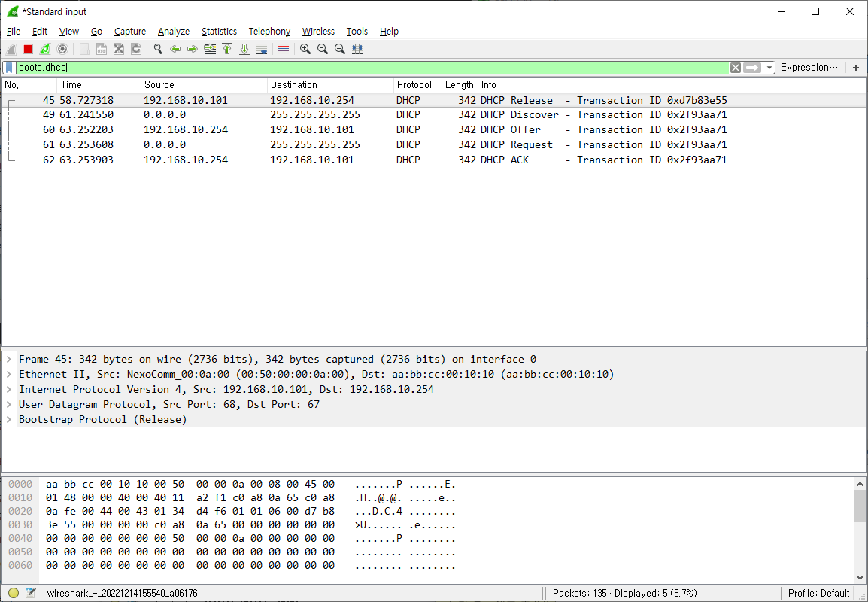
Task: Sort by the Info column header
Action: point(672,85)
